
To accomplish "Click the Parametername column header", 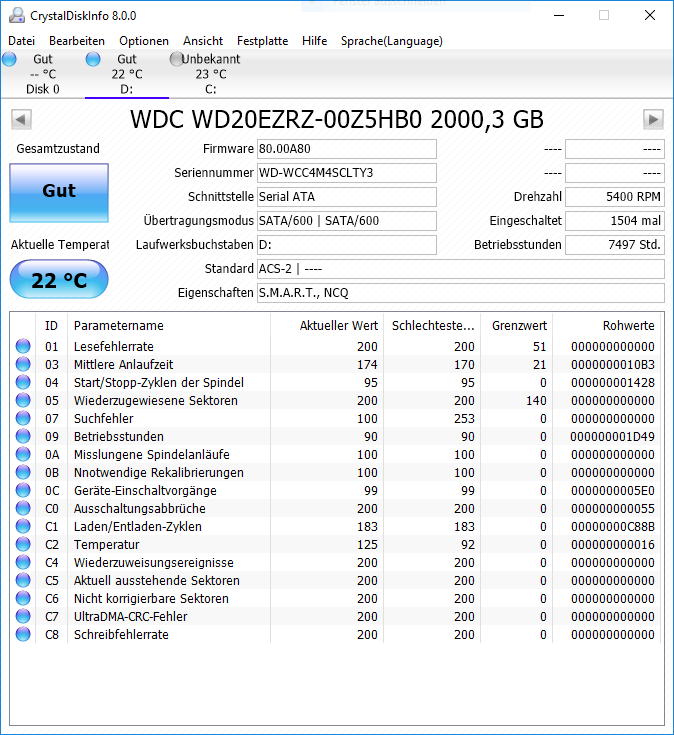I will (169, 325).
